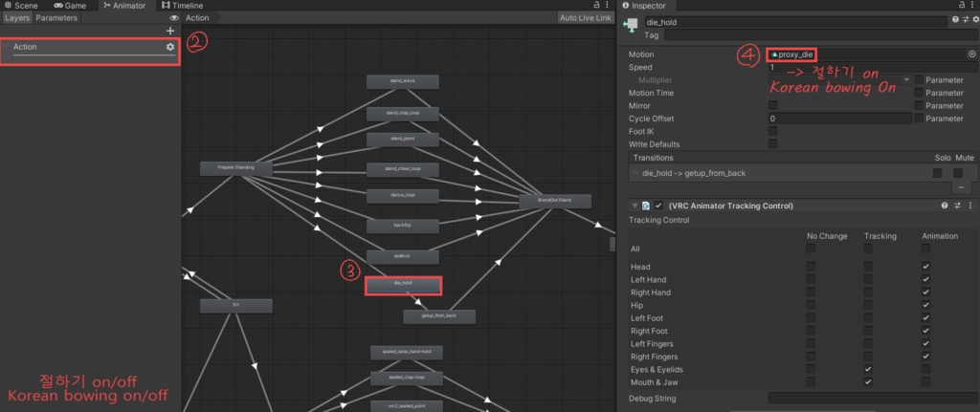Open the Inspector panel options menu

973,5
